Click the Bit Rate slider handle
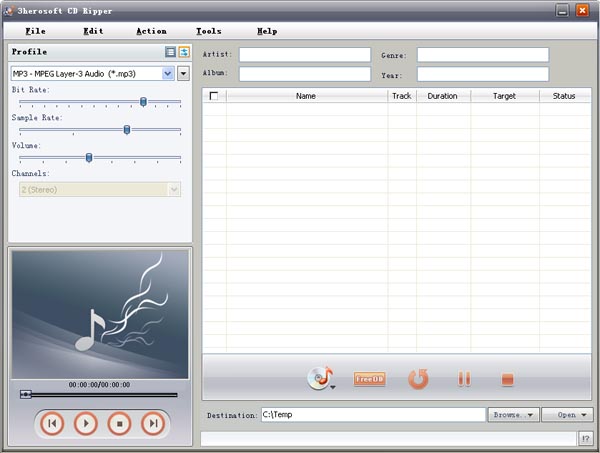Image resolution: width=600 pixels, height=453 pixels. [x=143, y=101]
